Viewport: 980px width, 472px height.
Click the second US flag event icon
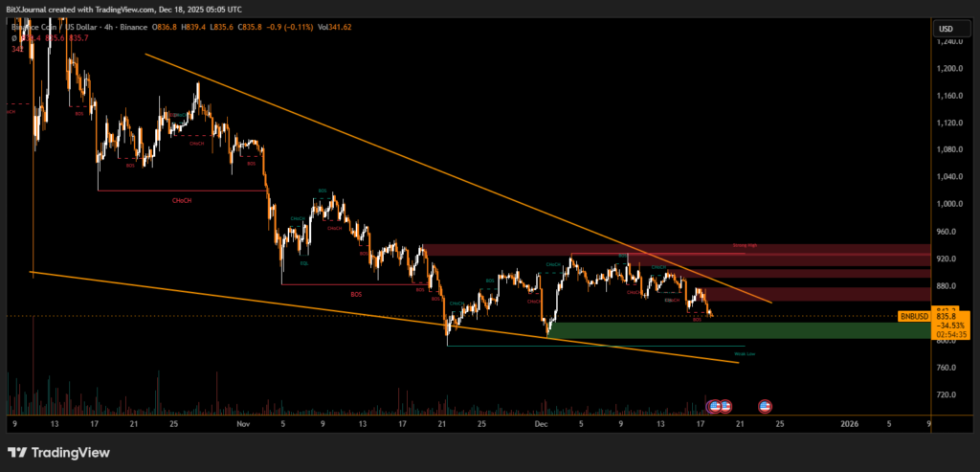724,406
